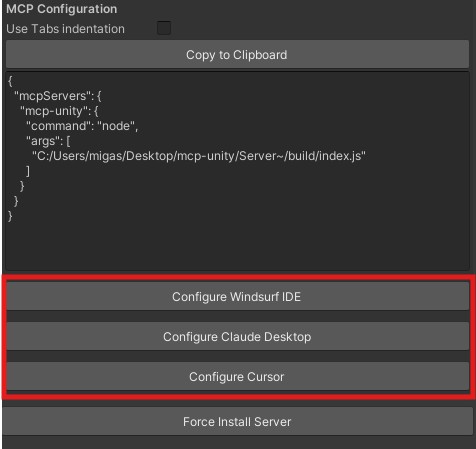Screen dimensions: 476x449
Task: Enable the Use Tabs indentation checkbox
Action: pos(164,28)
